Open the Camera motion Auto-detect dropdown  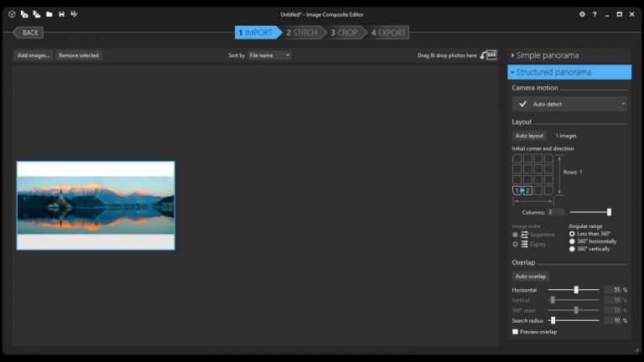click(x=569, y=104)
